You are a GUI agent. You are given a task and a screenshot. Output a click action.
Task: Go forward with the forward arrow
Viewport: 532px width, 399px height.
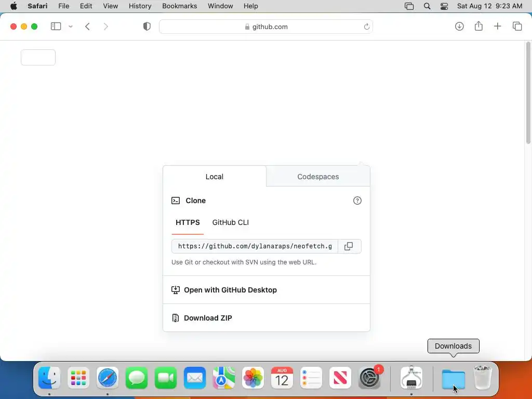point(106,26)
